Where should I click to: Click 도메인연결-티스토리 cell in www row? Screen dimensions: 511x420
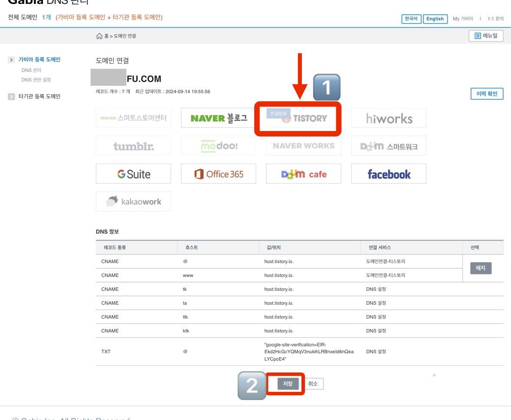(386, 275)
